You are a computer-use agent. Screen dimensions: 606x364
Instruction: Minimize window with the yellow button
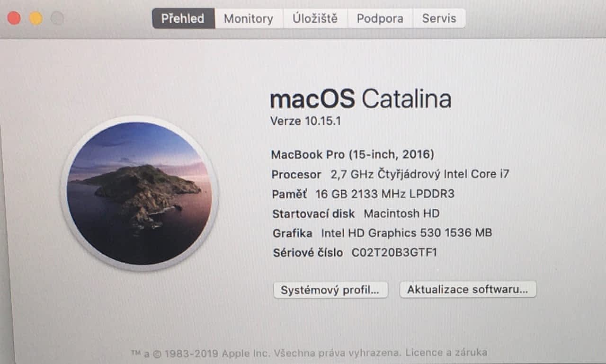(x=36, y=18)
